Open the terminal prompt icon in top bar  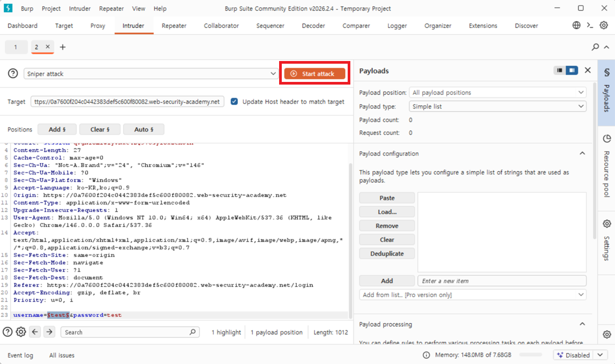pos(590,26)
